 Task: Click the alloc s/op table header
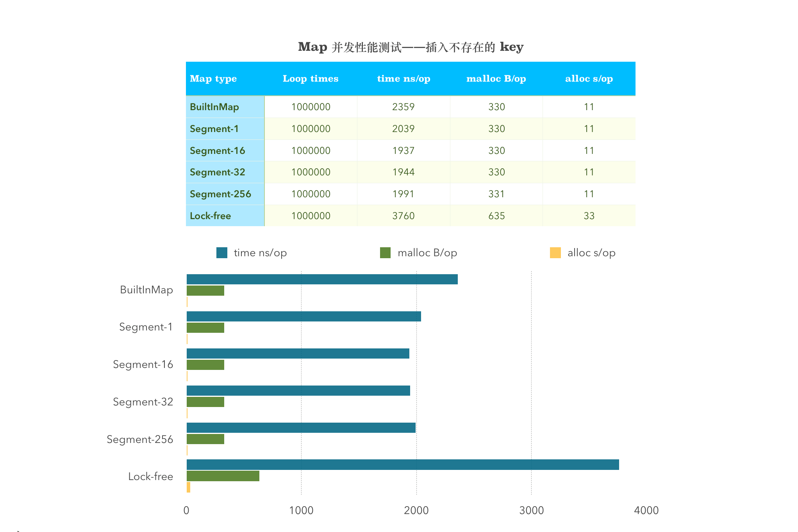589,79
